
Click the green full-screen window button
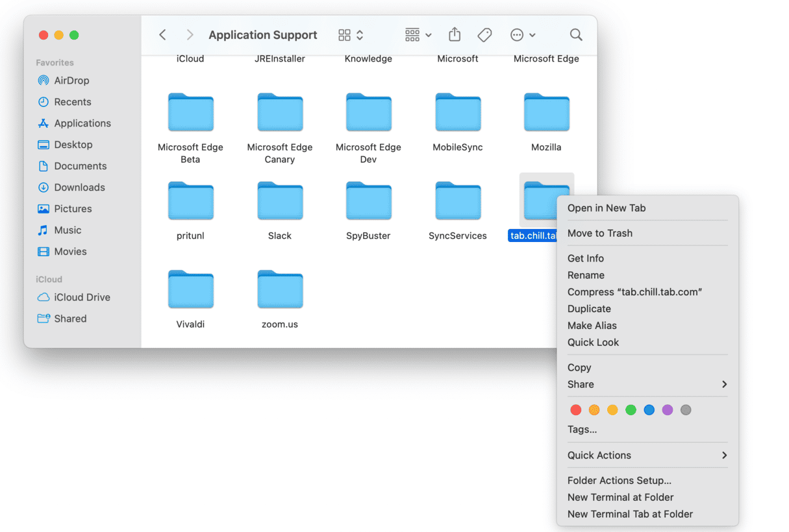(74, 35)
